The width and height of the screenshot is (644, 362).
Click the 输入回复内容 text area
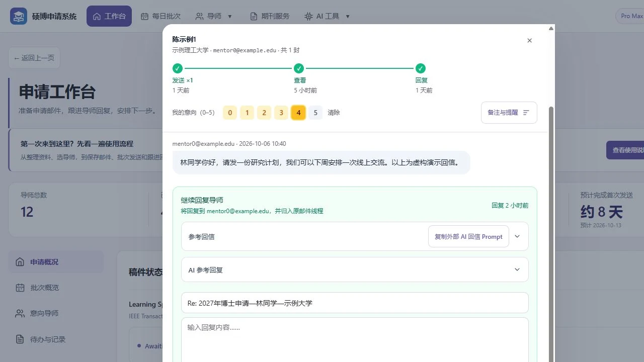pyautogui.click(x=355, y=340)
